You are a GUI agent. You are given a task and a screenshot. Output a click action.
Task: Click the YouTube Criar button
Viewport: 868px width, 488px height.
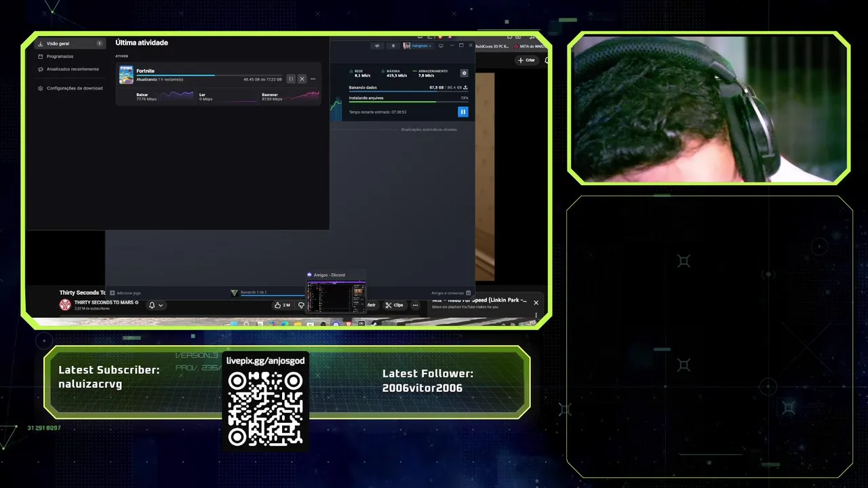coord(526,60)
